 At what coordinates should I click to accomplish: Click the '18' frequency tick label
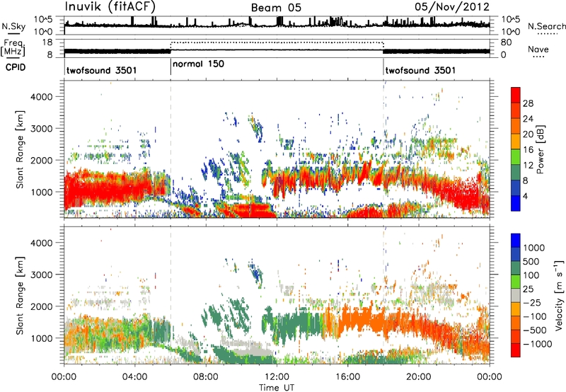coord(47,42)
